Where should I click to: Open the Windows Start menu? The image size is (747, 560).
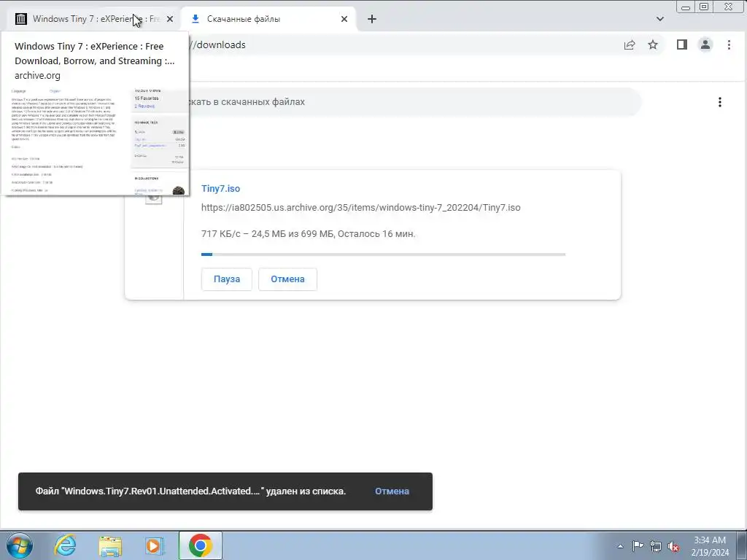tap(20, 545)
